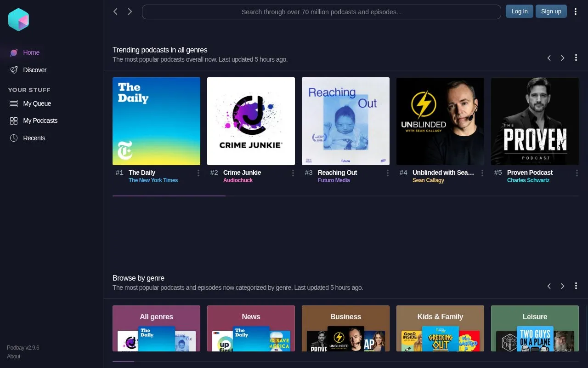Open Trending podcasts section options menu

tap(576, 57)
